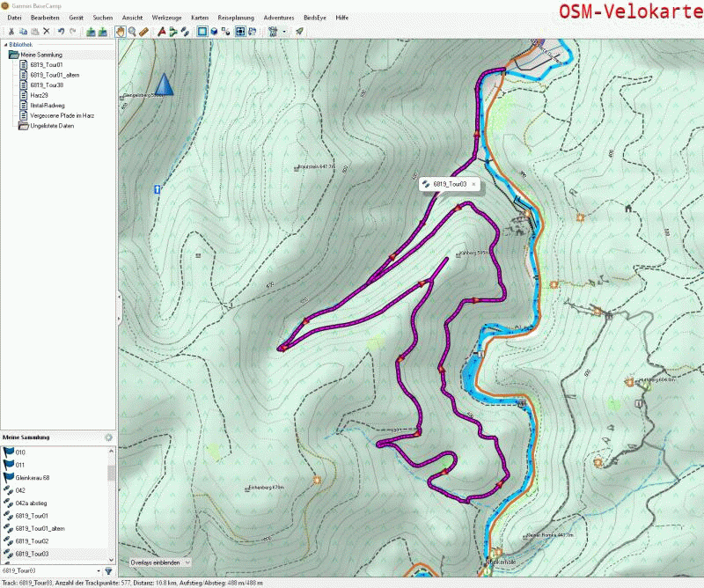Select the Hand pan tool
704x588 pixels.
click(121, 32)
